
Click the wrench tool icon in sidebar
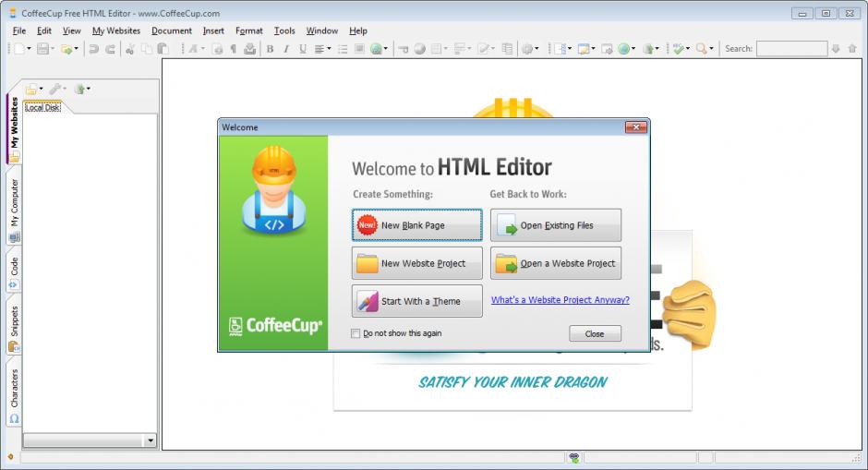point(55,89)
